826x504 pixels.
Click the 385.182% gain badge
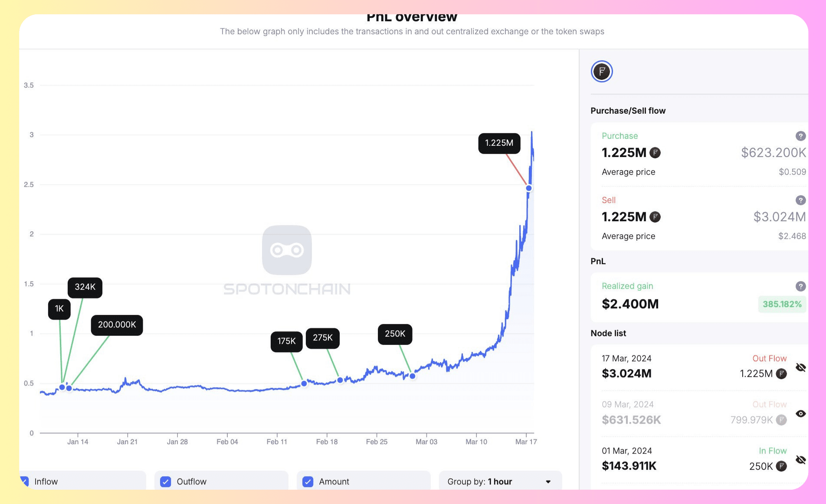tap(782, 304)
